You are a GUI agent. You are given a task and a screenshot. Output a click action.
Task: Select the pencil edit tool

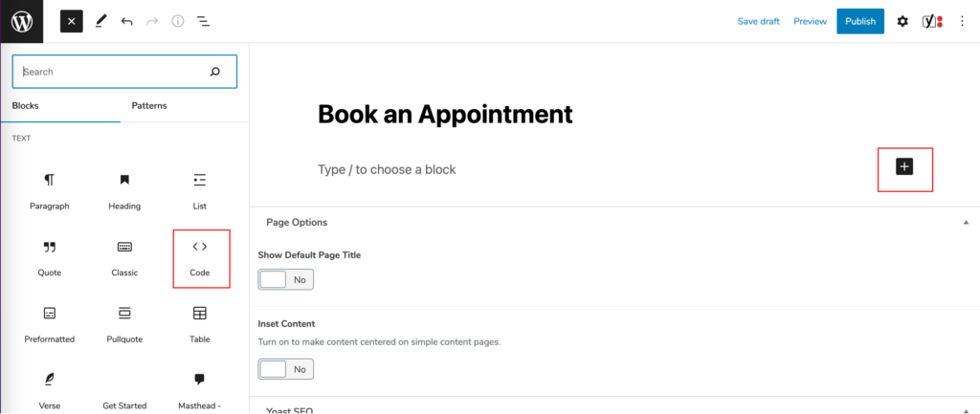tap(100, 21)
